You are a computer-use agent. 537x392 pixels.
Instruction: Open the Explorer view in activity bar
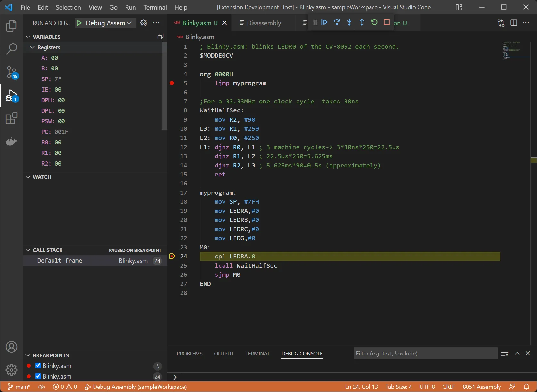(12, 26)
